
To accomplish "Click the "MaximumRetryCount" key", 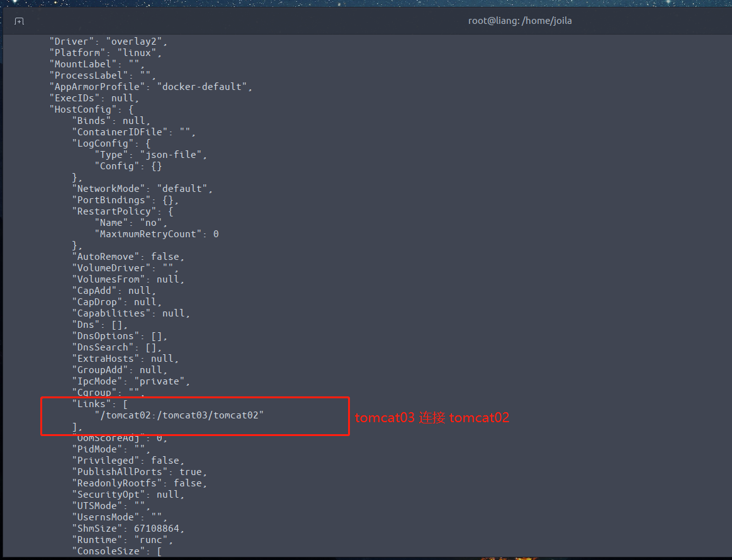I will 148,234.
